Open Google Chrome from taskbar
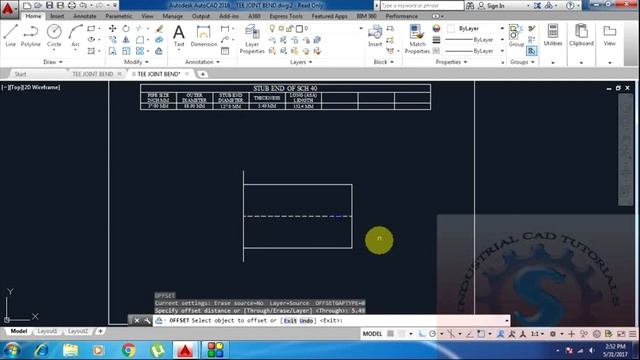Viewport: 640px width, 360px height. click(129, 350)
